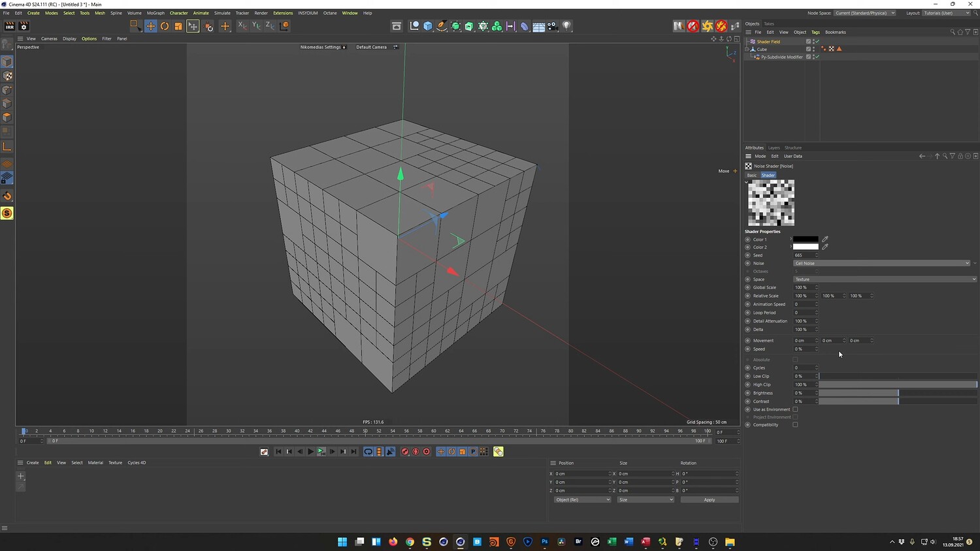Open the MoGraph menu
This screenshot has width=980, height=551.
(x=155, y=13)
